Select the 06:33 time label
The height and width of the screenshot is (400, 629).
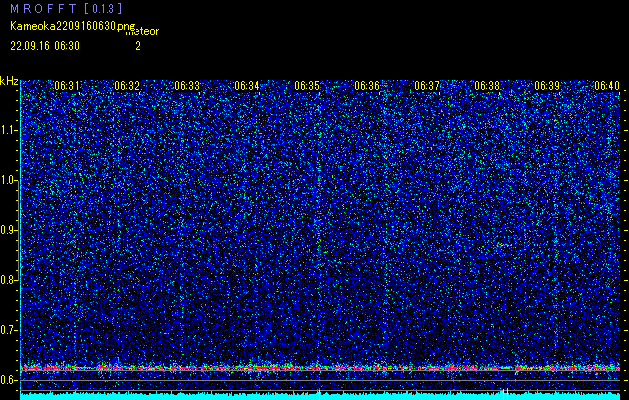pos(187,85)
